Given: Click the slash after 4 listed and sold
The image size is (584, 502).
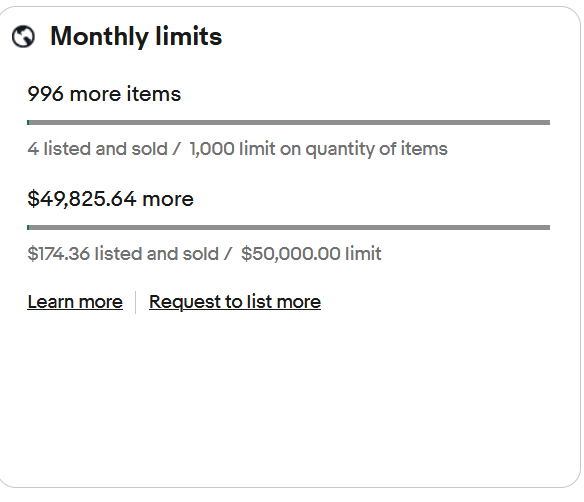Looking at the screenshot, I should coord(177,149).
